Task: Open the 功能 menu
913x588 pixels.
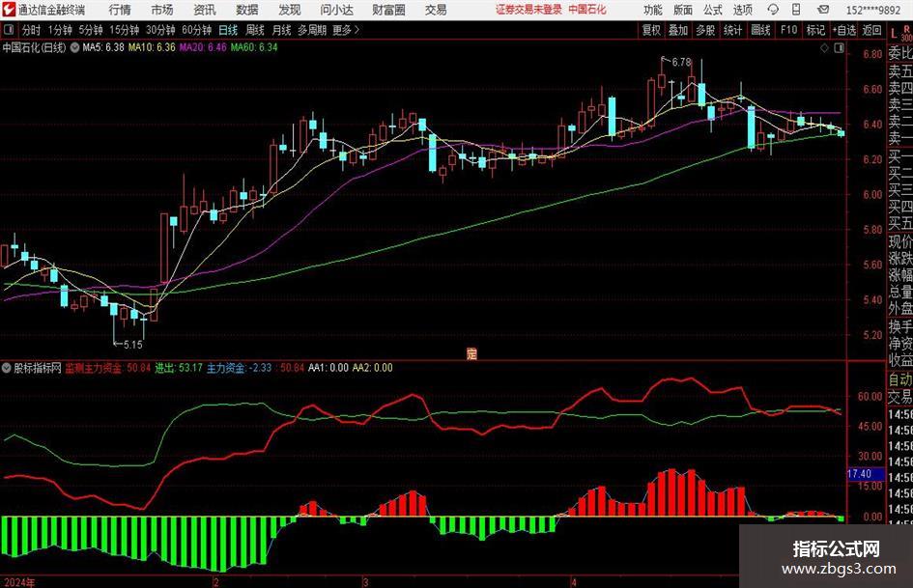Action: (653, 10)
